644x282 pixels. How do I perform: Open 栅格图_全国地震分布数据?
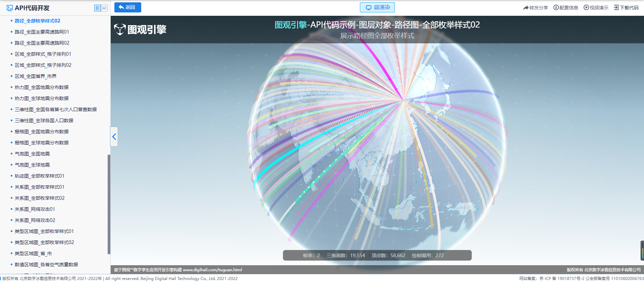click(42, 132)
